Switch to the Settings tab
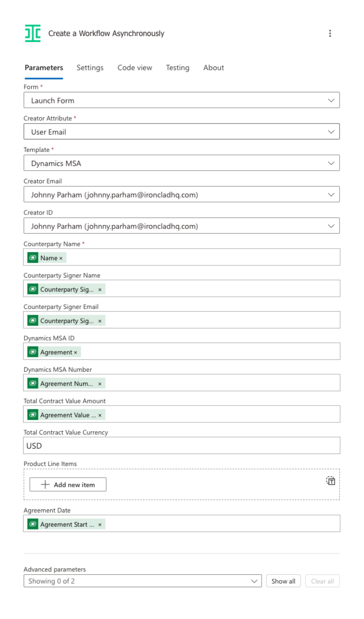Screen dimensions: 364x619 coord(90,68)
